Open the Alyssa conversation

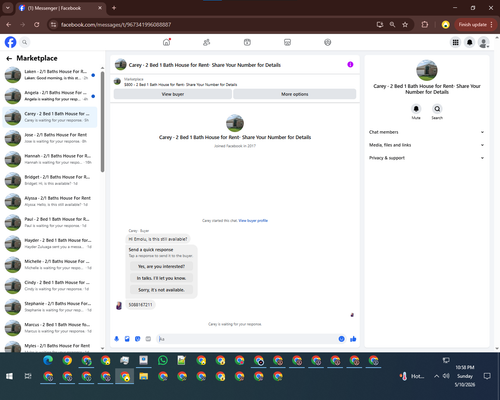pos(50,201)
